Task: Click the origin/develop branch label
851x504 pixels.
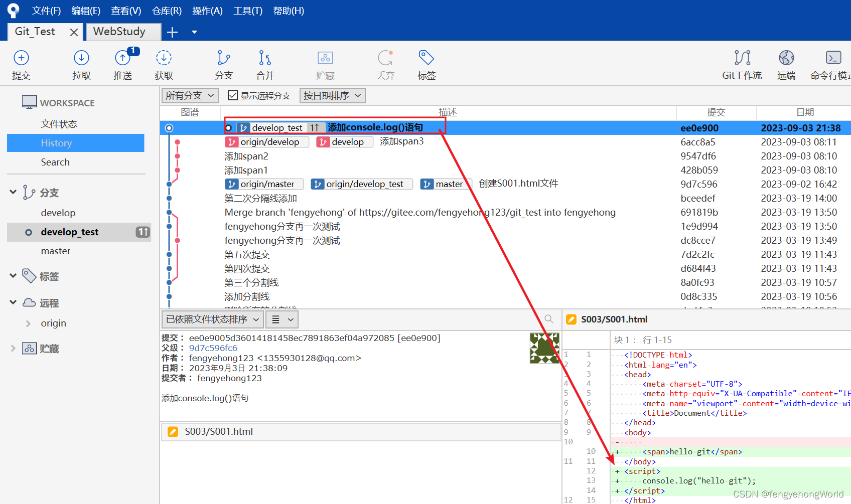Action: click(267, 142)
